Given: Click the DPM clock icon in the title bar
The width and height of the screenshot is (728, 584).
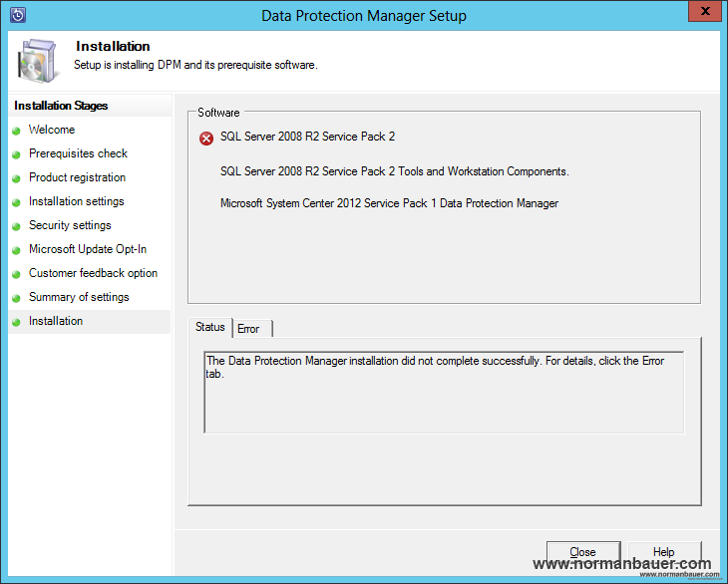Looking at the screenshot, I should coord(18,15).
